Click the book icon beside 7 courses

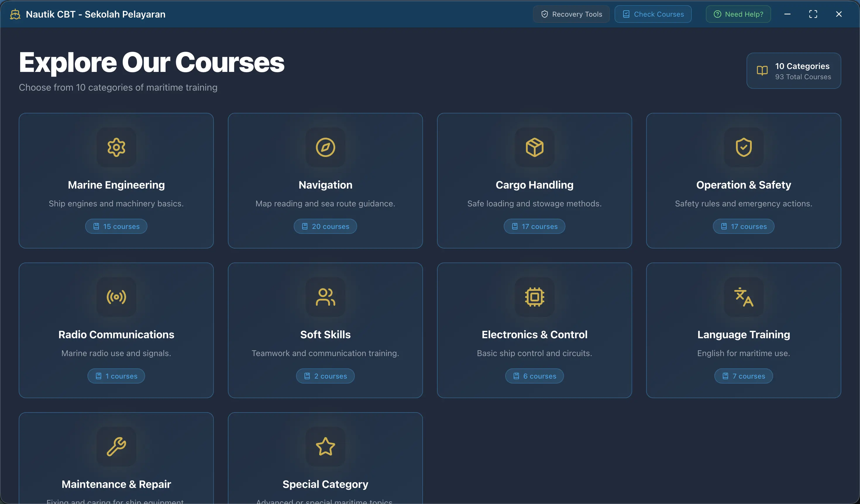click(725, 376)
